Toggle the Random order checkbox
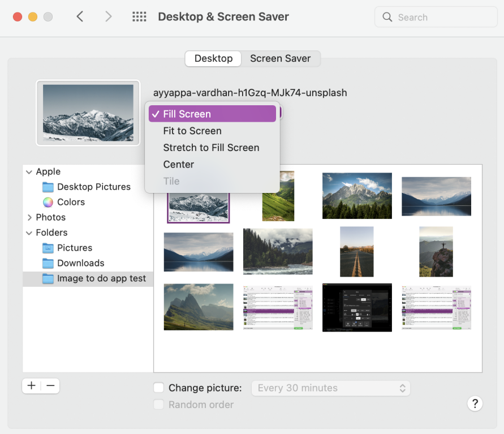 pyautogui.click(x=159, y=405)
